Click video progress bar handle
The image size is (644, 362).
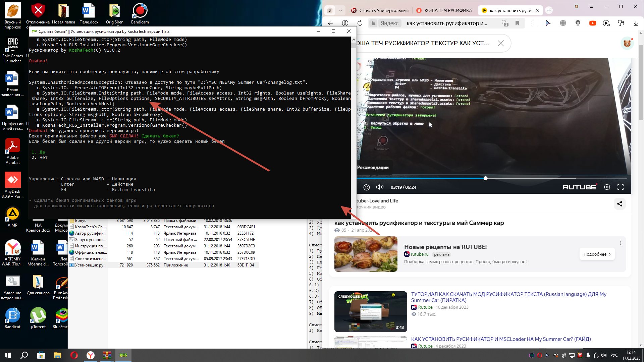click(x=485, y=178)
